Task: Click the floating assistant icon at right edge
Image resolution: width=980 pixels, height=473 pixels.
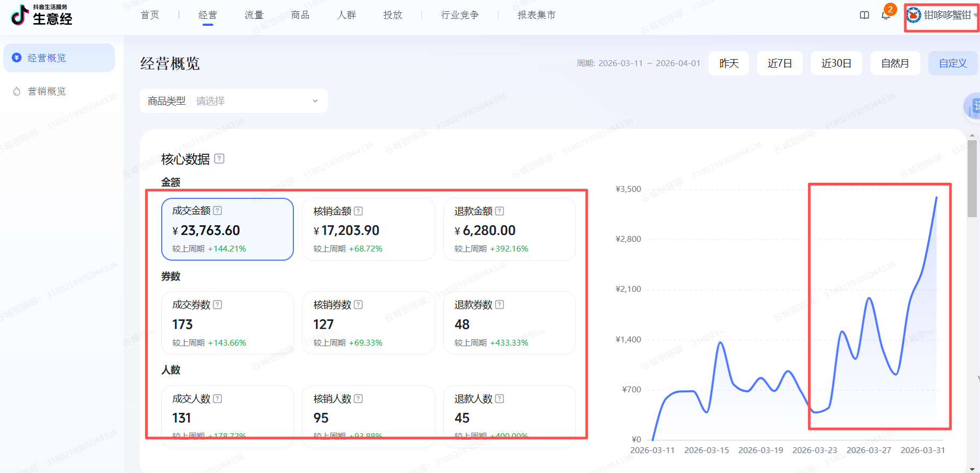Action: (972, 106)
